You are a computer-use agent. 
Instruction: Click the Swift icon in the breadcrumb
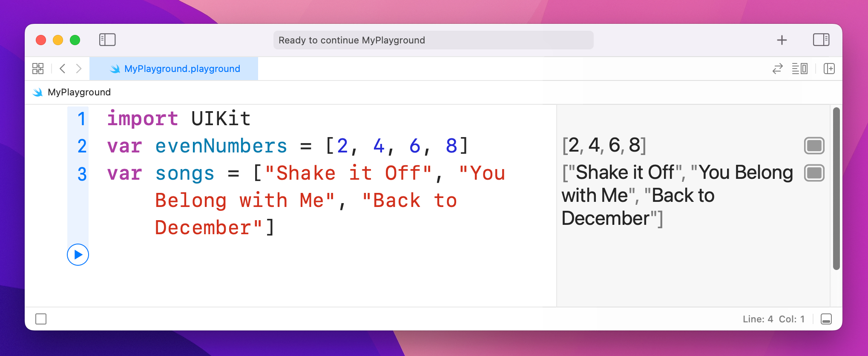(x=38, y=92)
